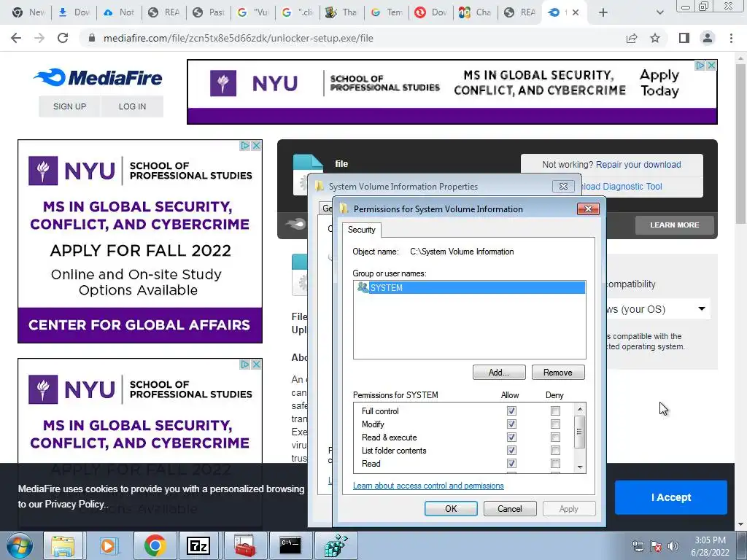Screen dimensions: 747x560
Task: Open the command prompt taskbar icon
Action: [290, 545]
